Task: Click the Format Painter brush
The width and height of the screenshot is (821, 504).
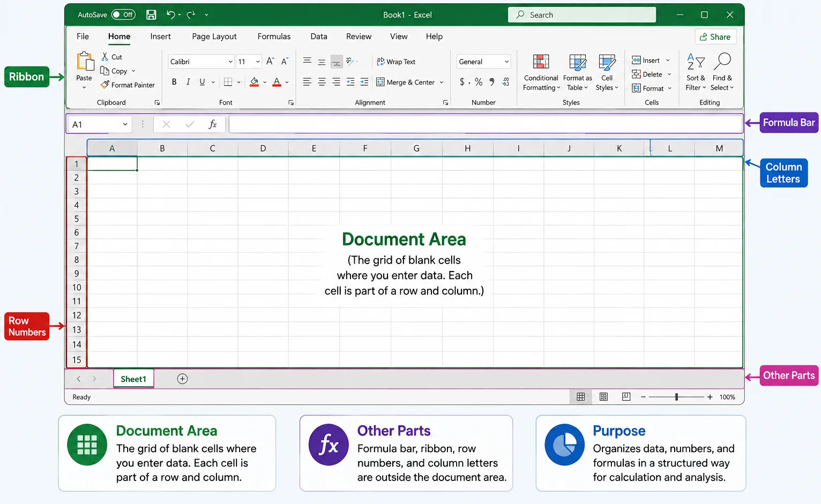Action: click(x=105, y=85)
